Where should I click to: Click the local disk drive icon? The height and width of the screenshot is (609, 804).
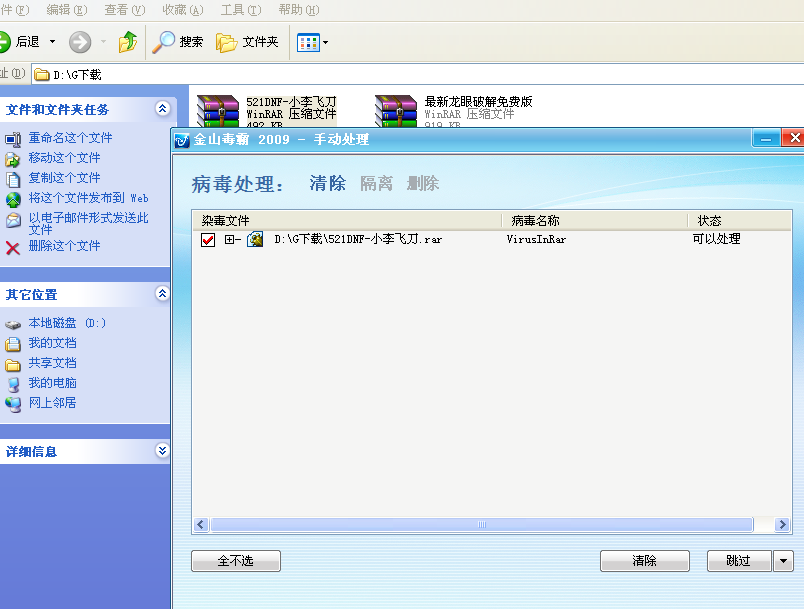[x=13, y=324]
